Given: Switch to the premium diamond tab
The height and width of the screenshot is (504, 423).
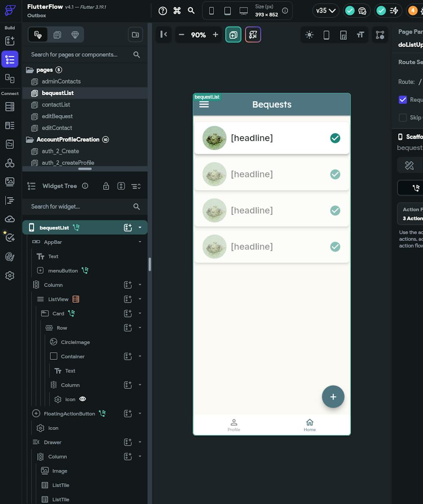Looking at the screenshot, I should click(x=75, y=35).
